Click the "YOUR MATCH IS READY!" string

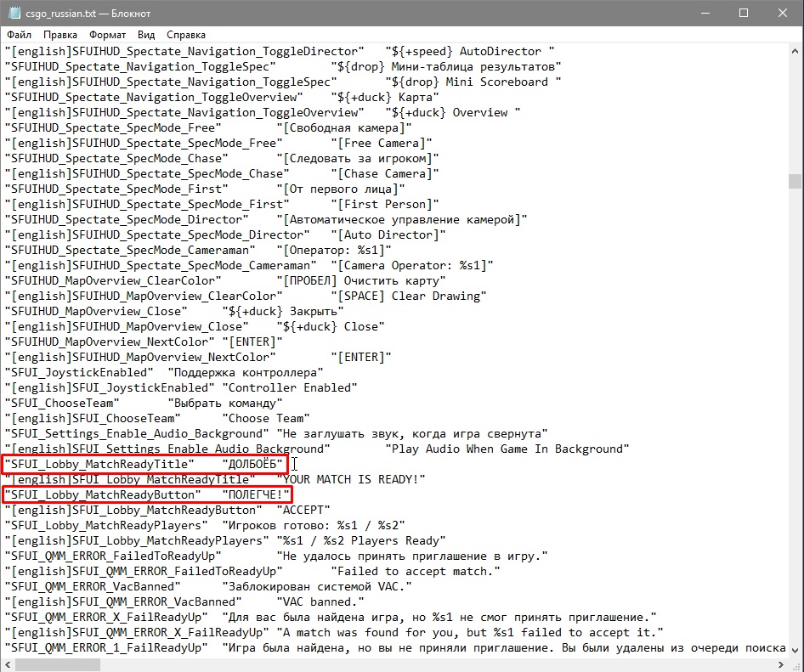coord(351,480)
